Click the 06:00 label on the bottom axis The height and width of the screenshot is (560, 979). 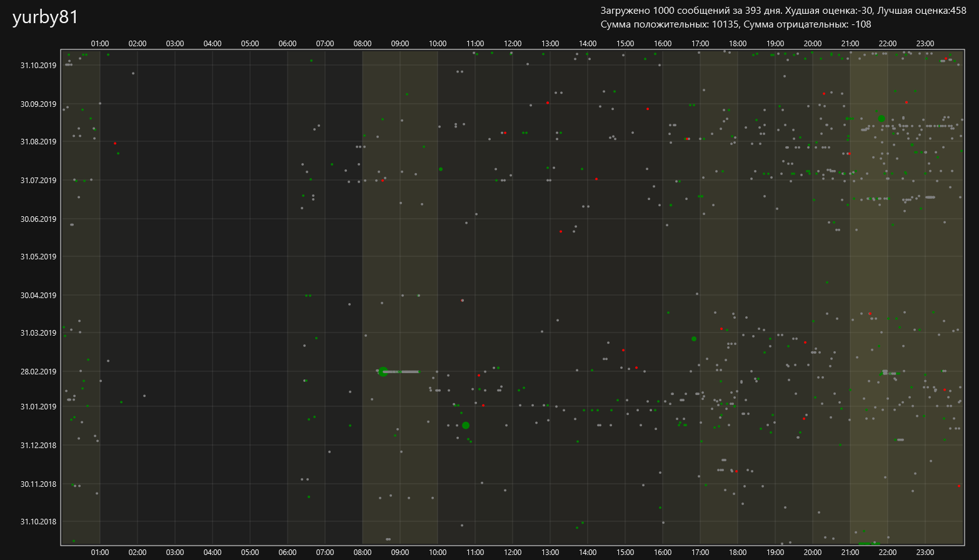[288, 552]
